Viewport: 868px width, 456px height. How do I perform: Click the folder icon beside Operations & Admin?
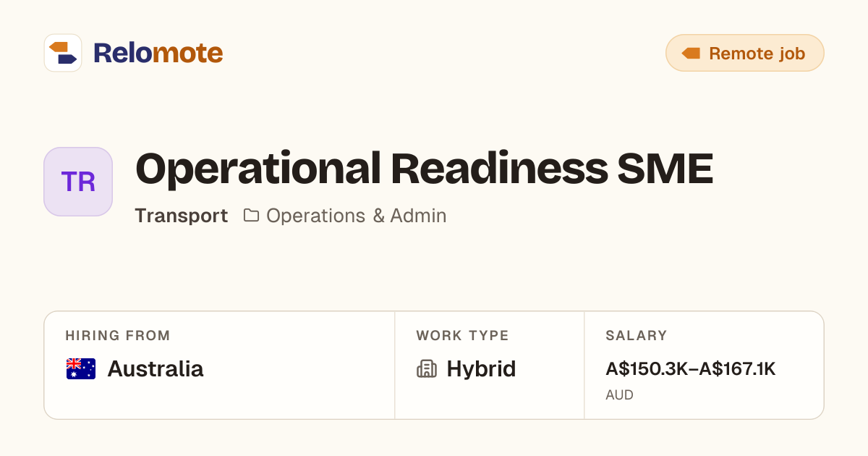[x=251, y=215]
